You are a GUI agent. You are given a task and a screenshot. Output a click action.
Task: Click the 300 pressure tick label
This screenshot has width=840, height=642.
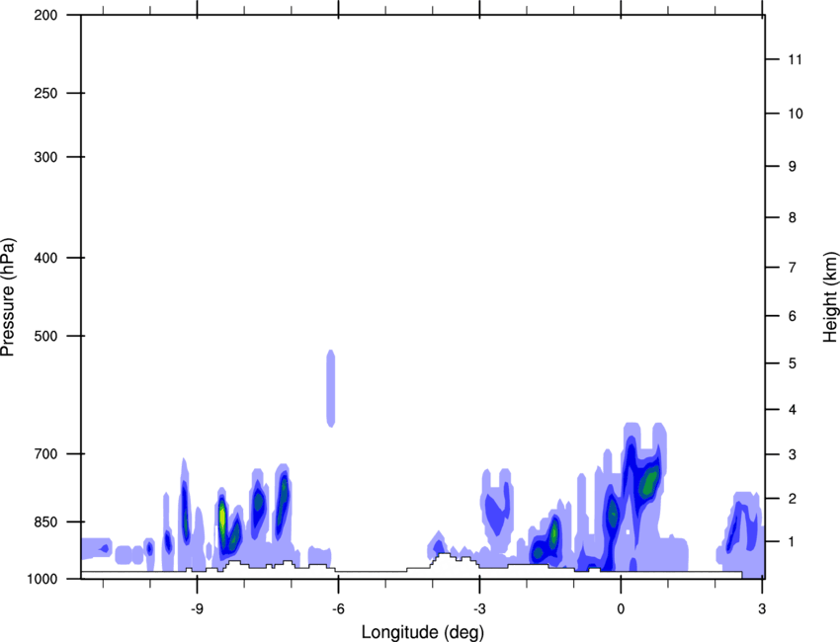click(x=45, y=157)
